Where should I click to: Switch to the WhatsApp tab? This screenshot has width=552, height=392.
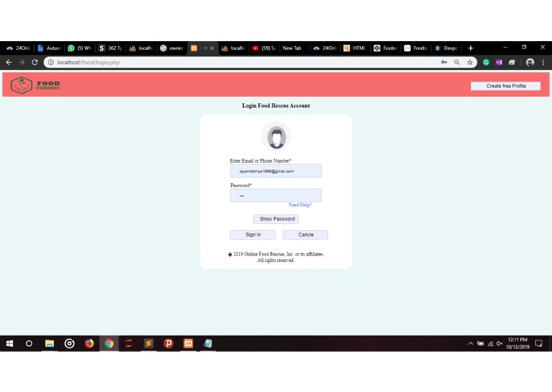pos(80,48)
